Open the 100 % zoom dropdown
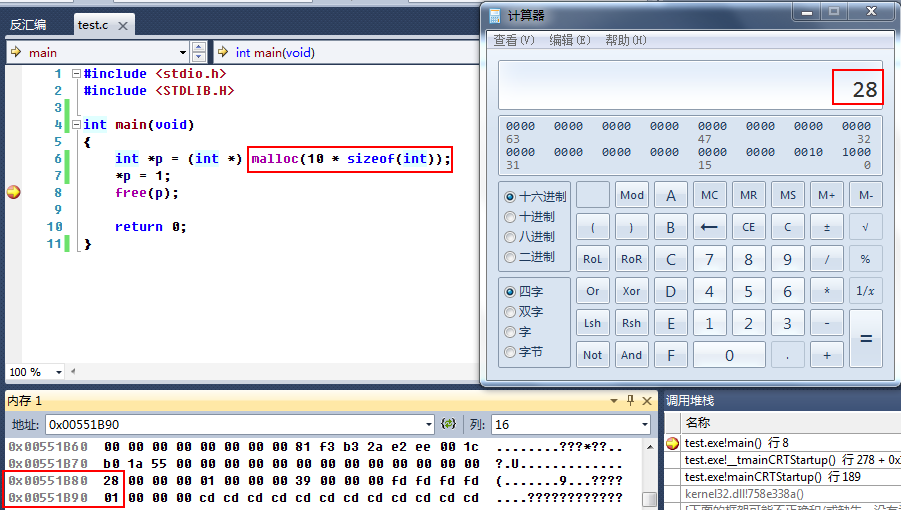 (59, 372)
